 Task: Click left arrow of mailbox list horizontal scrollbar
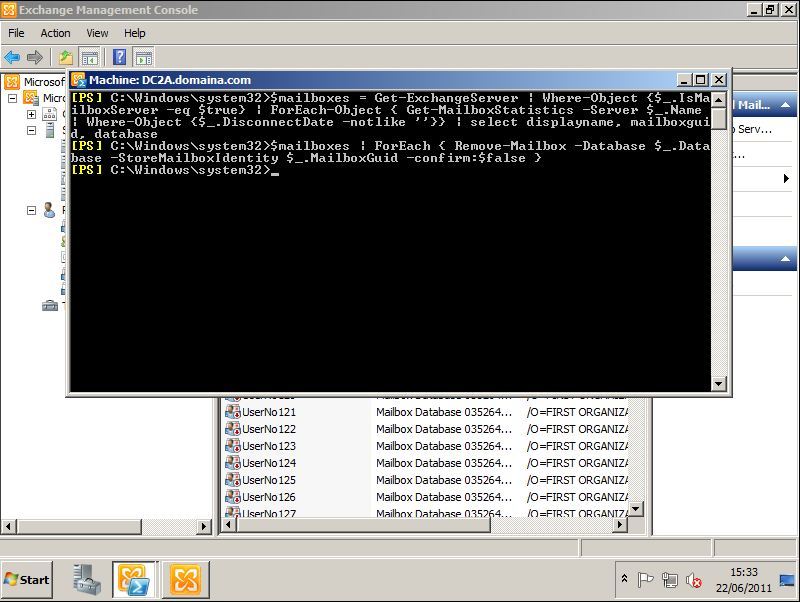tap(229, 525)
